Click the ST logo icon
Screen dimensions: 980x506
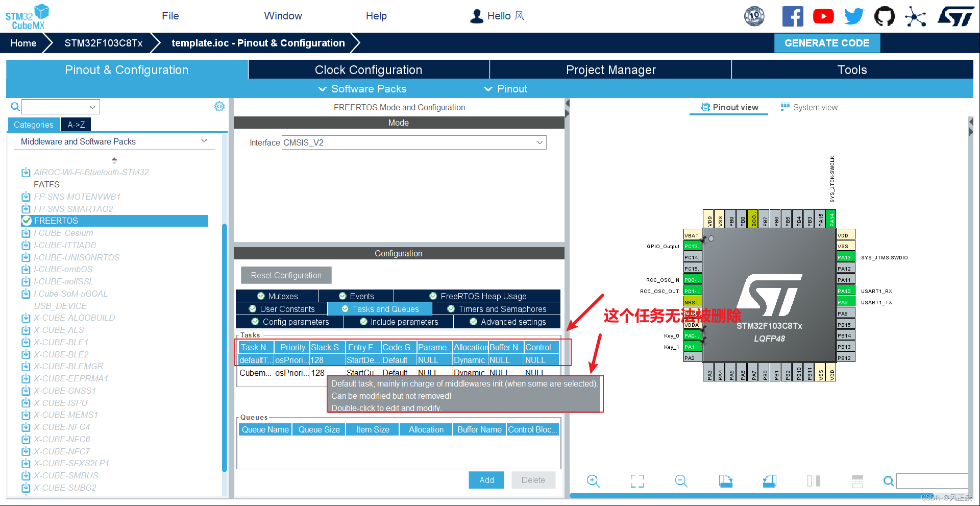point(955,16)
